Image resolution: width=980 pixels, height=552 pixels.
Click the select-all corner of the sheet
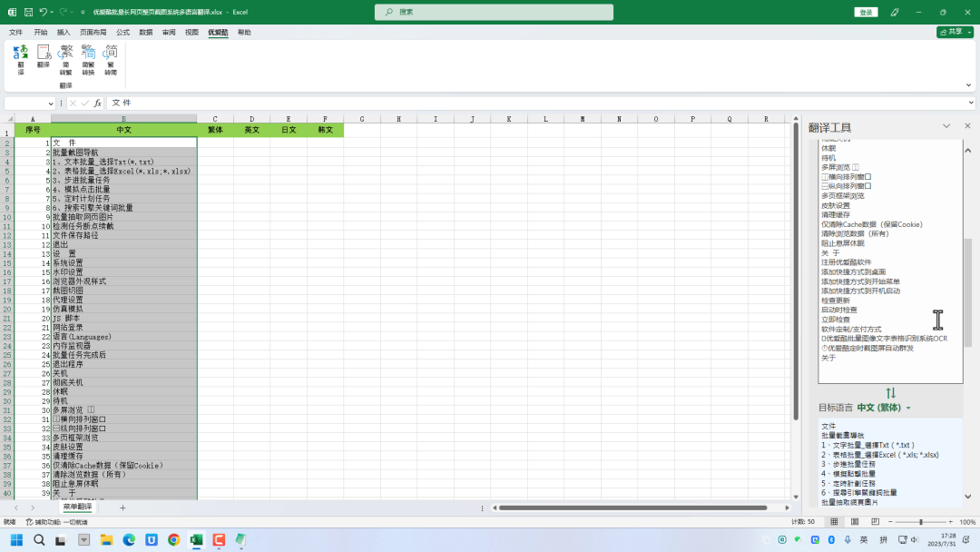[7, 119]
